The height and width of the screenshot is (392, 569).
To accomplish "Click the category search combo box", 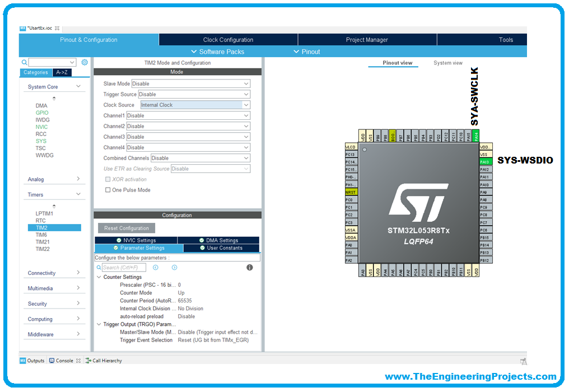I will pyautogui.click(x=52, y=62).
